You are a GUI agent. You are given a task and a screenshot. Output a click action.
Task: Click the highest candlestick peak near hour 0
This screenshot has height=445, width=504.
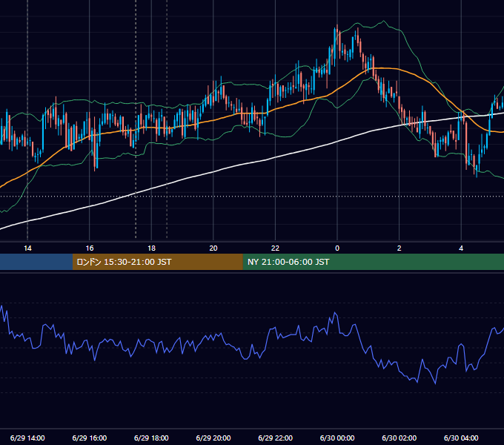[337, 26]
